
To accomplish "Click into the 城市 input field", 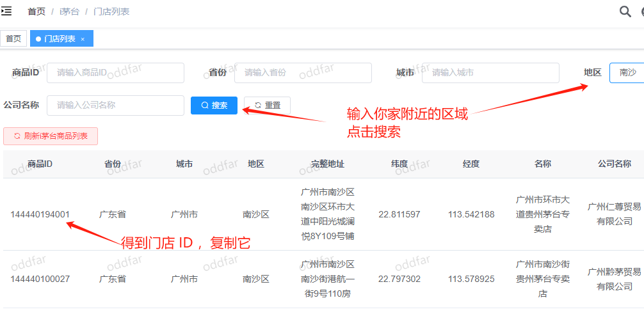I will click(x=490, y=73).
